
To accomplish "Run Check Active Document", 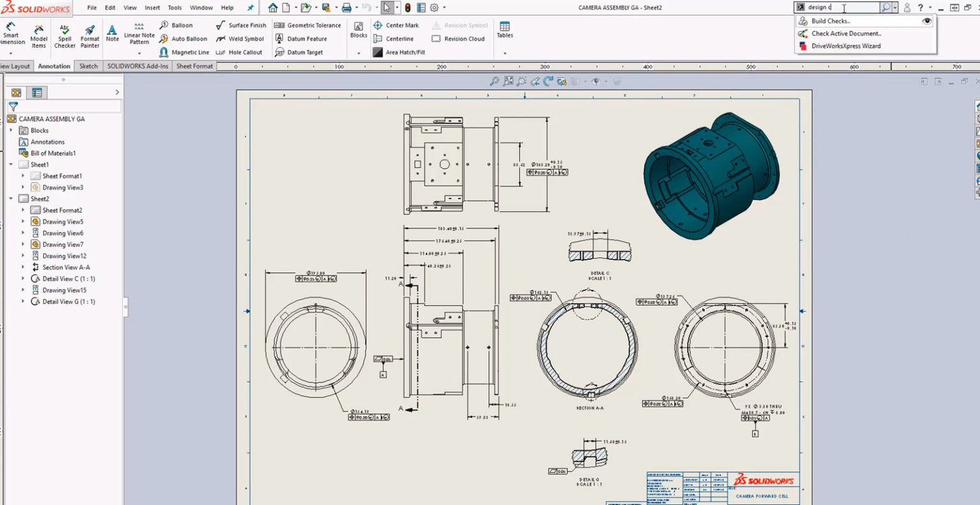I will (845, 33).
